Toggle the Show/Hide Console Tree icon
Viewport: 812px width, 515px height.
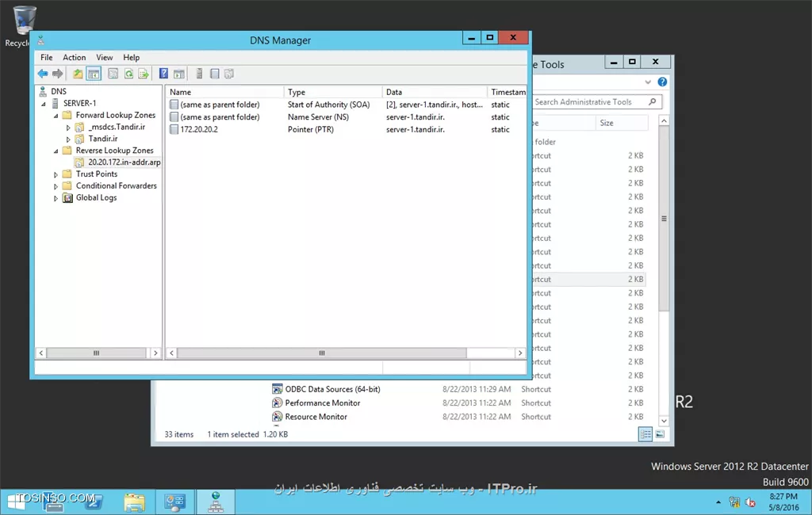(x=94, y=74)
